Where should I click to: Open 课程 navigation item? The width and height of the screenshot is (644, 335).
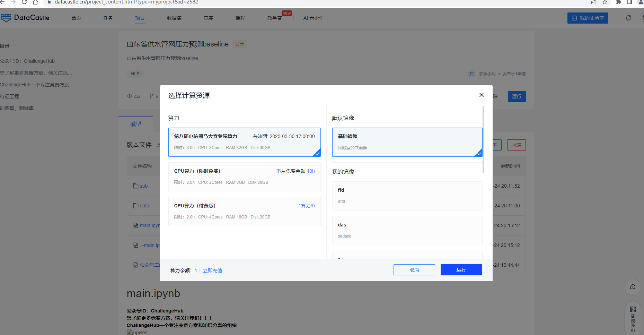click(240, 18)
